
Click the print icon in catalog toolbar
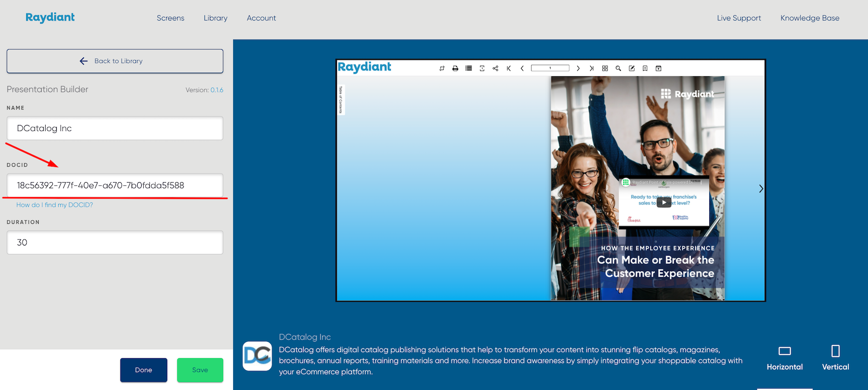(x=455, y=68)
